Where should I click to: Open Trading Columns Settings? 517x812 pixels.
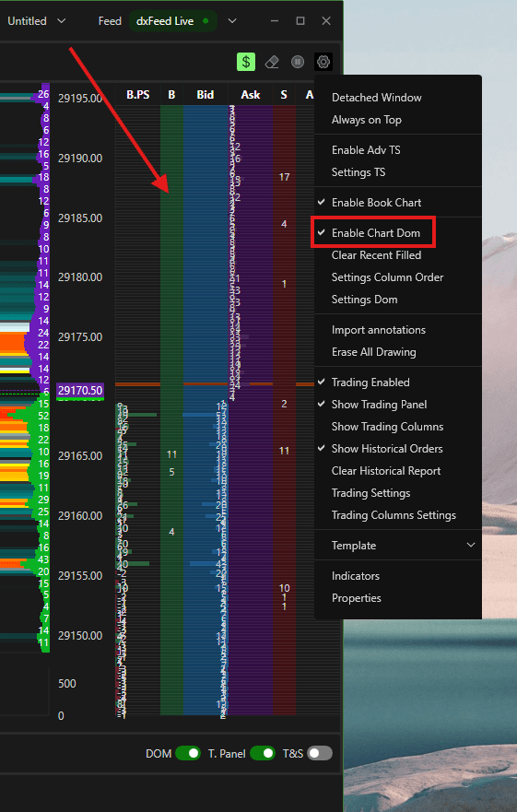tap(398, 515)
